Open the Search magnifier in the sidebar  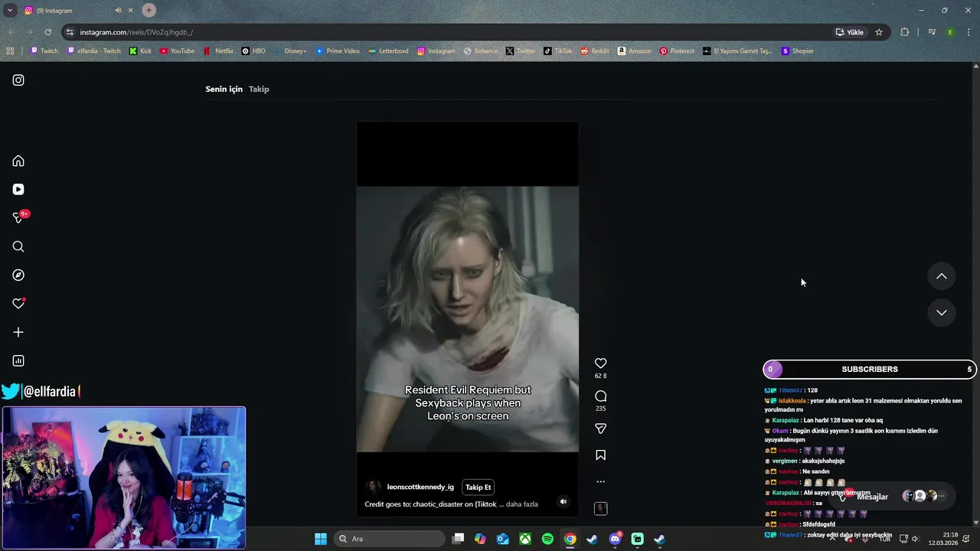click(x=18, y=246)
